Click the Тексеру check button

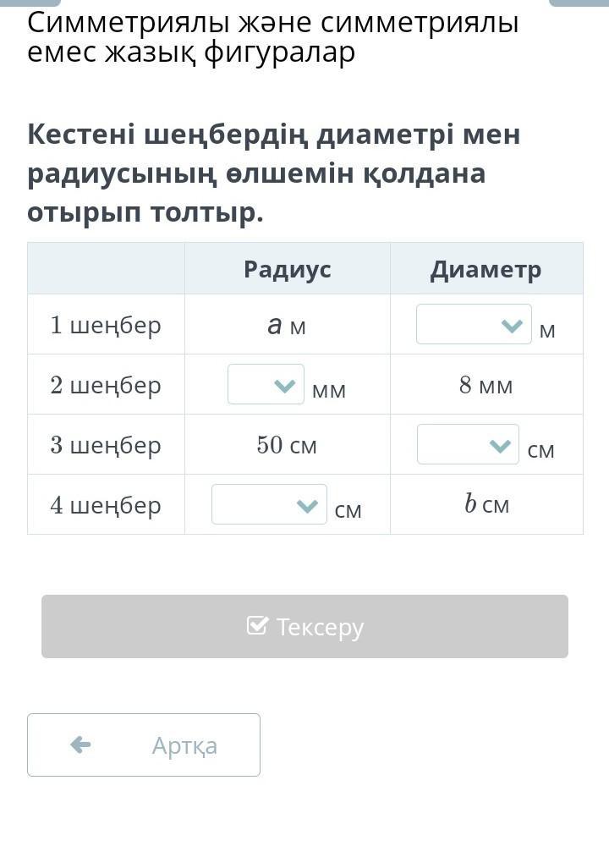(304, 626)
